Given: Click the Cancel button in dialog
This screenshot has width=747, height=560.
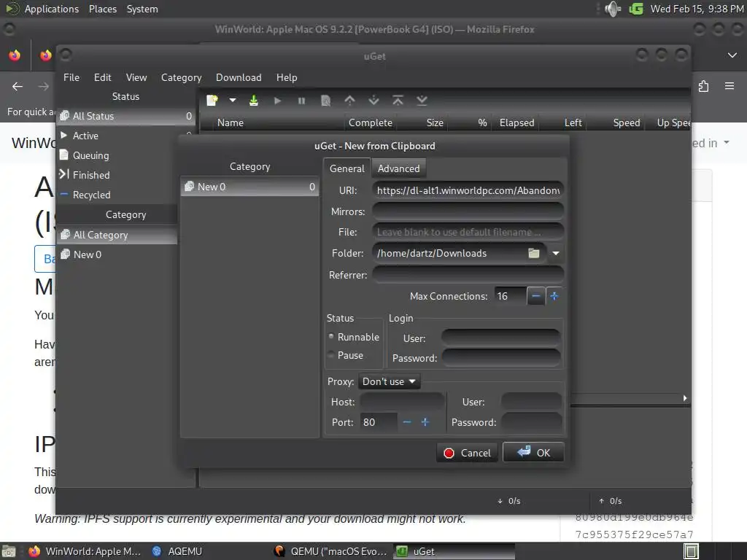Looking at the screenshot, I should coord(467,453).
